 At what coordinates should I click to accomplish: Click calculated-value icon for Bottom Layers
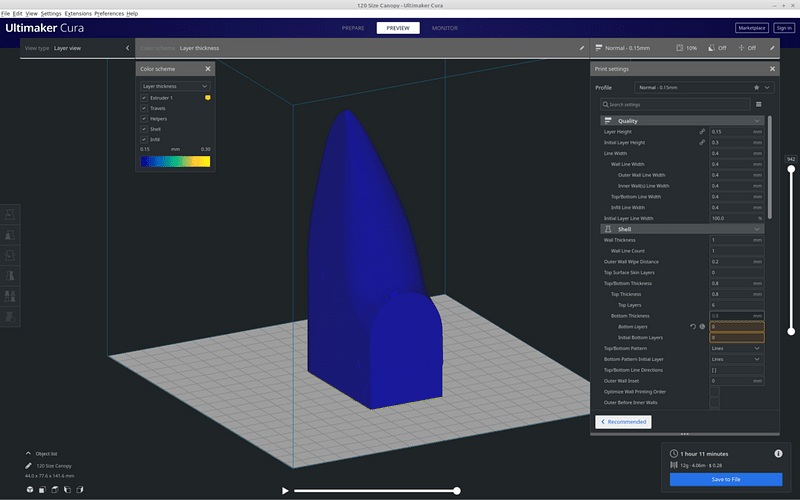[702, 327]
